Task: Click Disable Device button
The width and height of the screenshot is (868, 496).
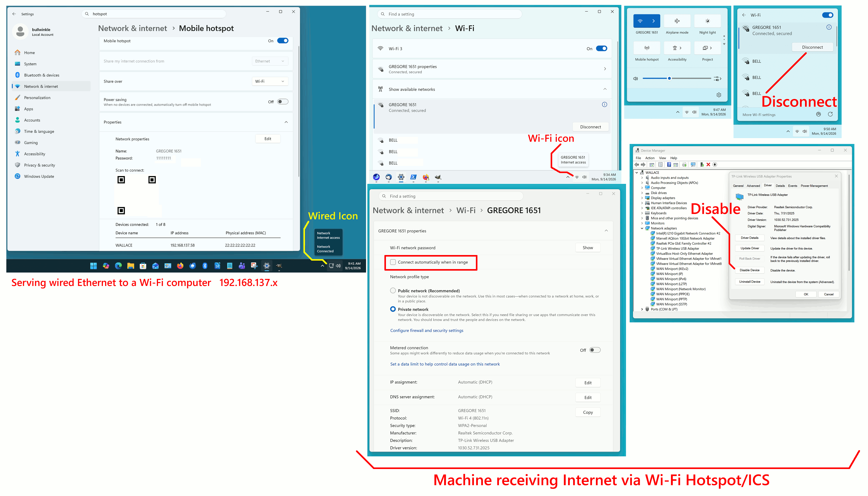Action: pyautogui.click(x=749, y=270)
